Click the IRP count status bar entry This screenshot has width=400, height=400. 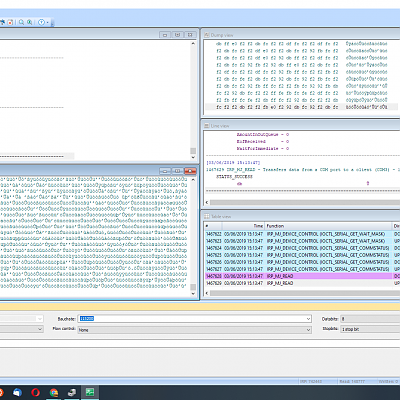311,381
